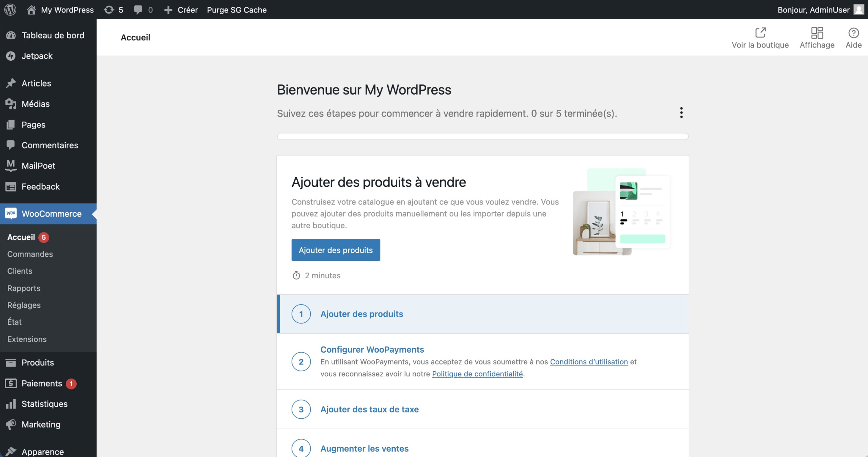
Task: Click the WordPress logo icon
Action: click(10, 9)
